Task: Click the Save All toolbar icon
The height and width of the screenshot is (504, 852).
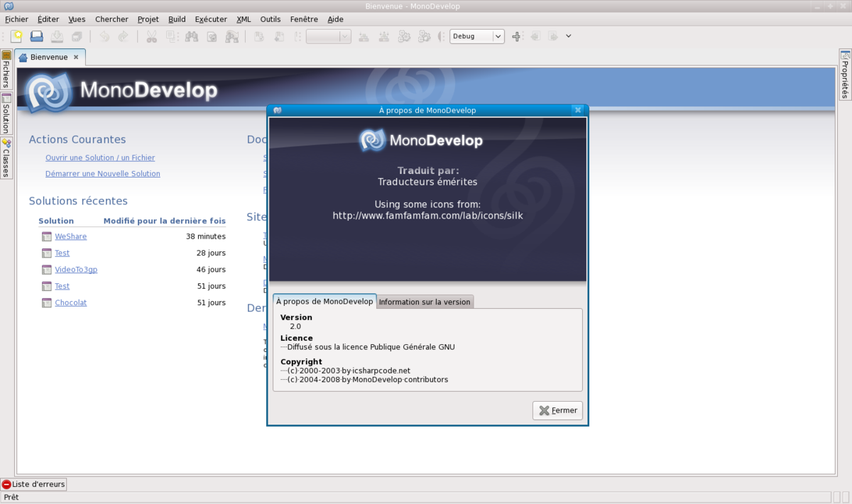Action: (77, 36)
